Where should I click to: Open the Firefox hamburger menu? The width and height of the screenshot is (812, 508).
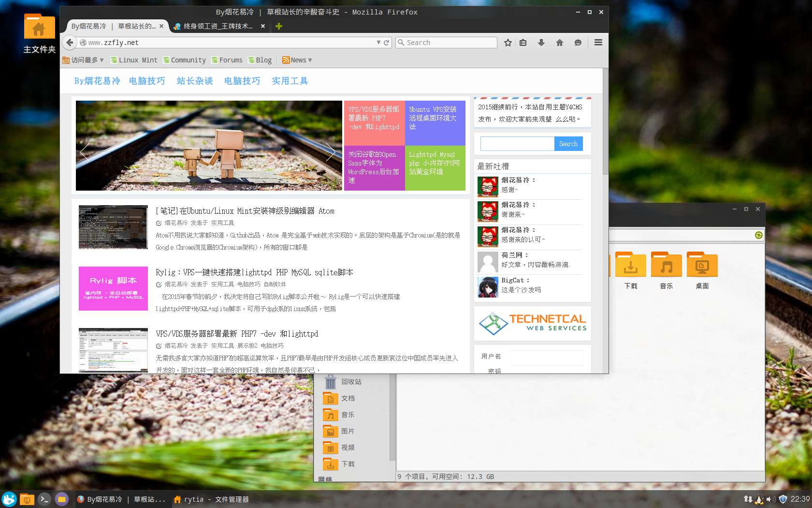point(598,43)
